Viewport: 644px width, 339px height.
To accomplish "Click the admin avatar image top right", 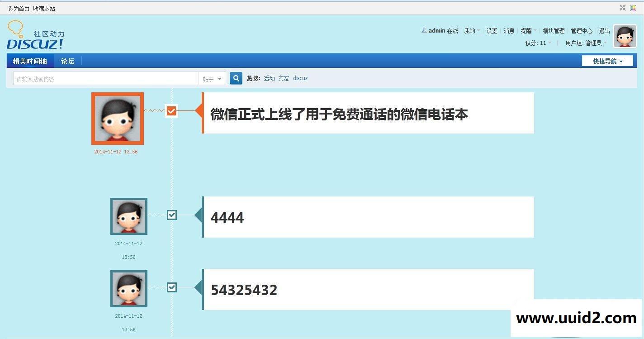I will (625, 36).
